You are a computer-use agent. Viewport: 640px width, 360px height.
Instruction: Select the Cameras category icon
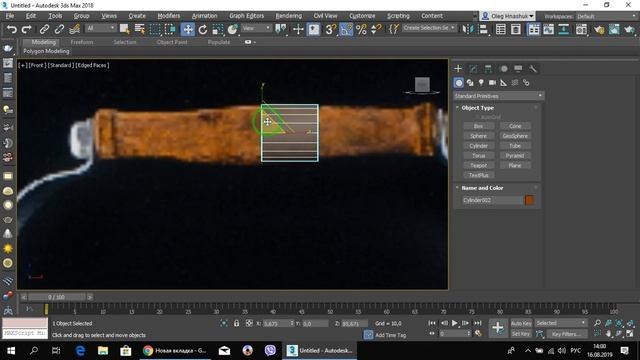493,83
